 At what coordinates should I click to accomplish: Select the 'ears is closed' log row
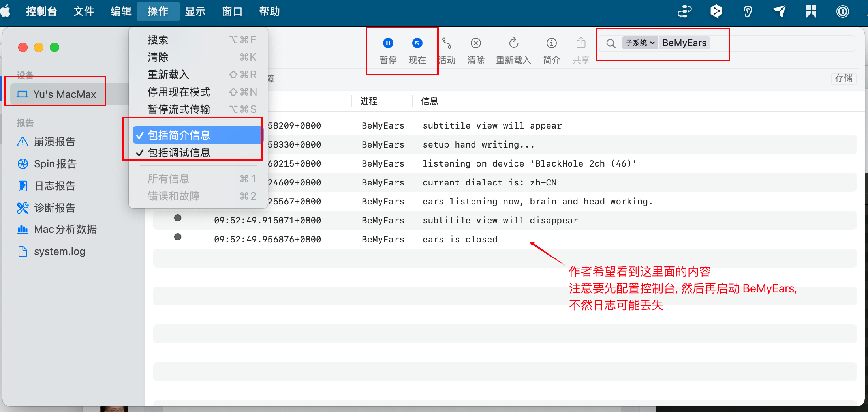pos(460,239)
